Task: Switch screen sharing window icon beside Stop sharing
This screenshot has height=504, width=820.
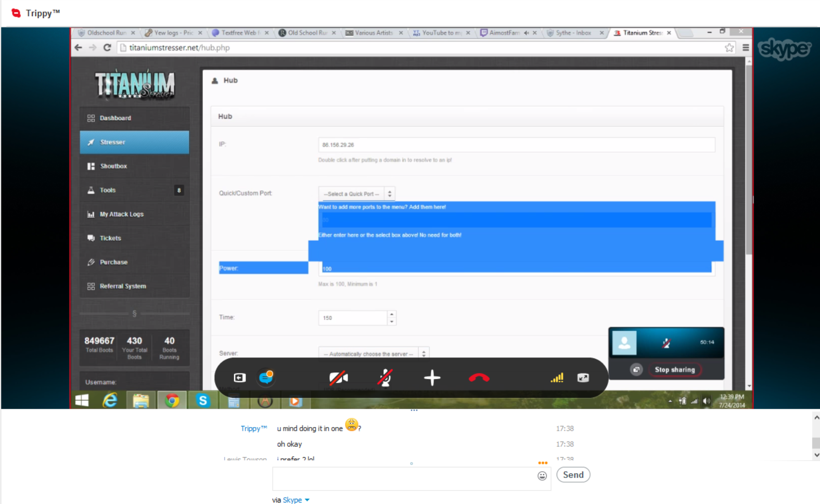Action: point(636,370)
